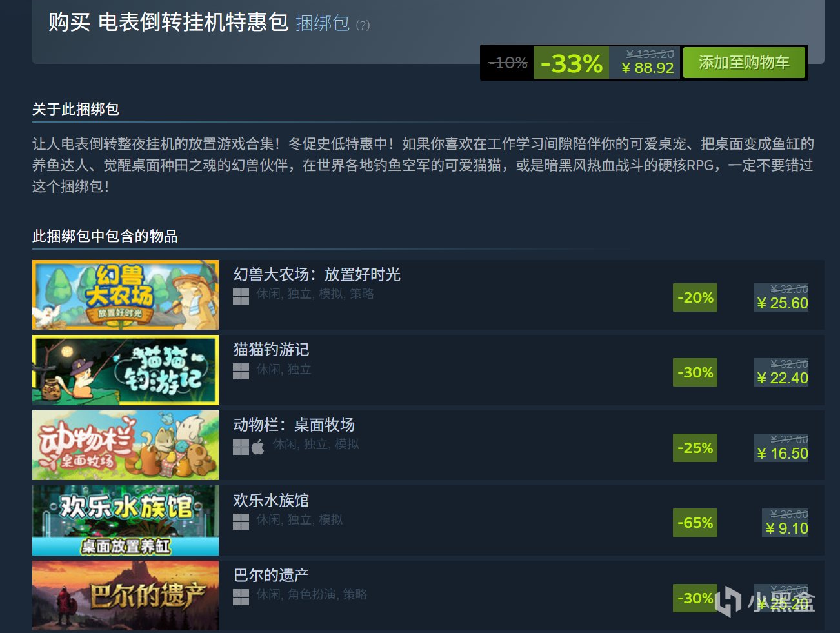Click the -65% discount on 欢乐水族馆
This screenshot has width=840, height=633.
tap(695, 523)
